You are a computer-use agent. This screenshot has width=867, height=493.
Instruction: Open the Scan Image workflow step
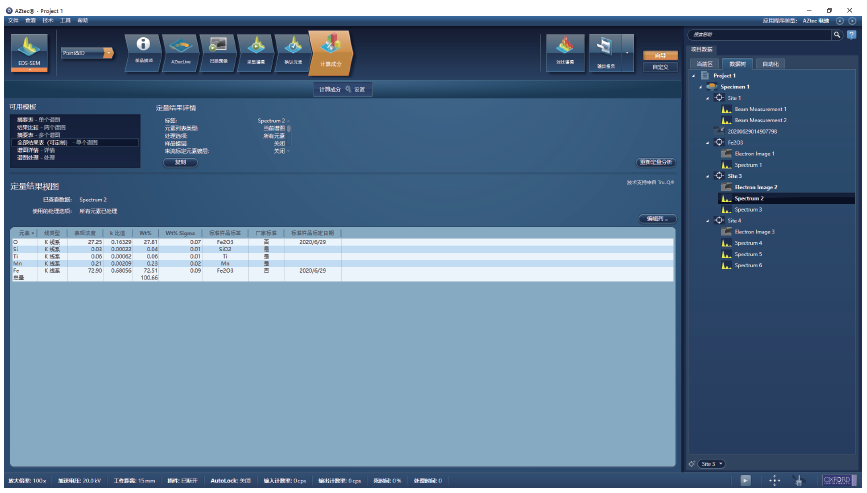(218, 48)
